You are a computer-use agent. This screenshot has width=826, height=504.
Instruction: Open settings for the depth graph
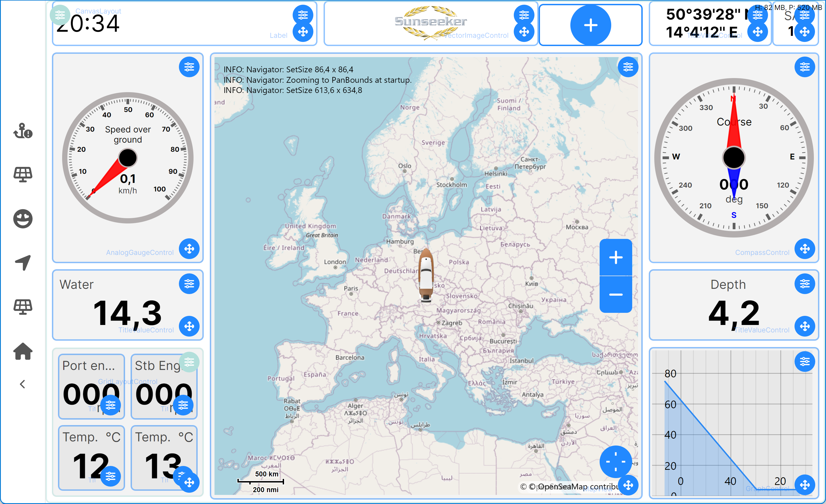804,362
